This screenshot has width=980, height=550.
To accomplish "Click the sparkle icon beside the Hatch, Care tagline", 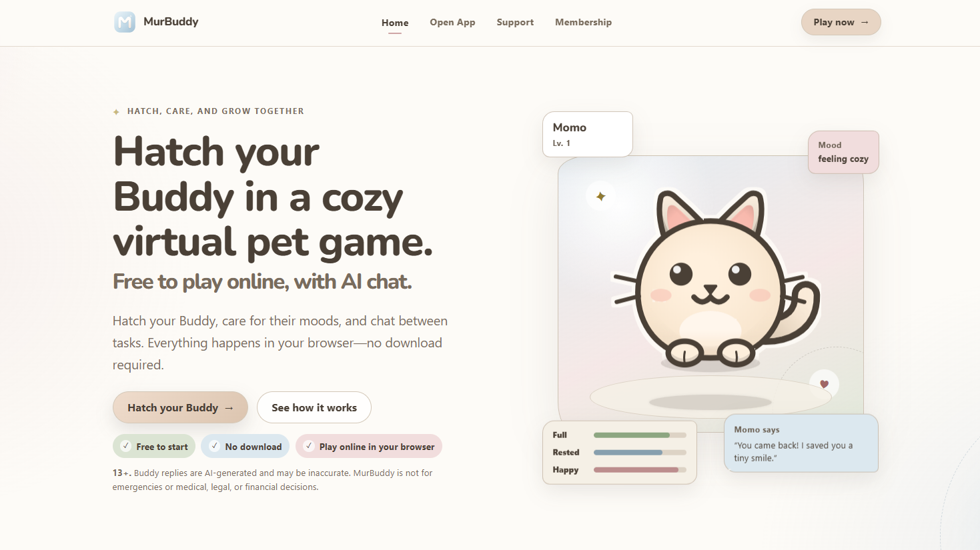I will tap(116, 112).
